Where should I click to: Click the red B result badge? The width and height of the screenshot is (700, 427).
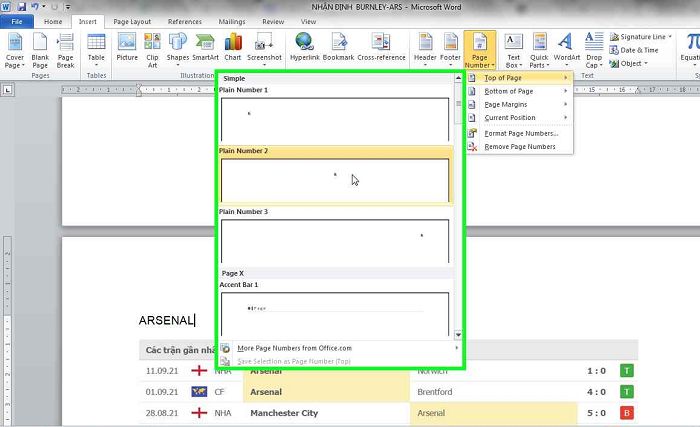click(x=627, y=413)
